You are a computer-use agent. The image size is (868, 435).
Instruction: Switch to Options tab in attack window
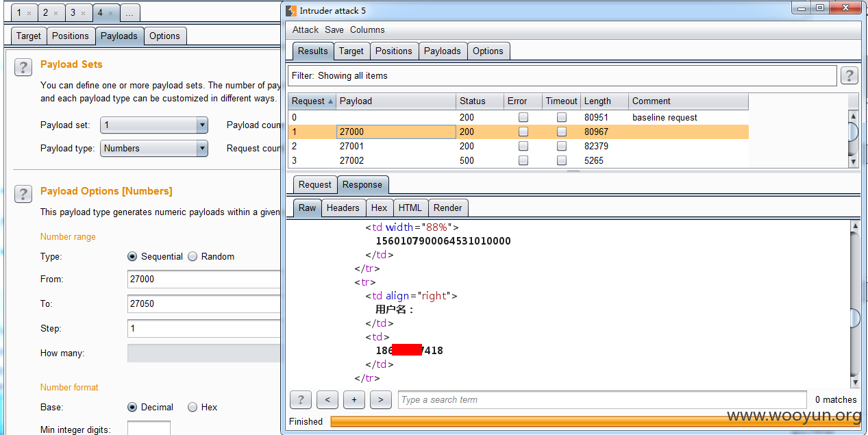coord(488,51)
